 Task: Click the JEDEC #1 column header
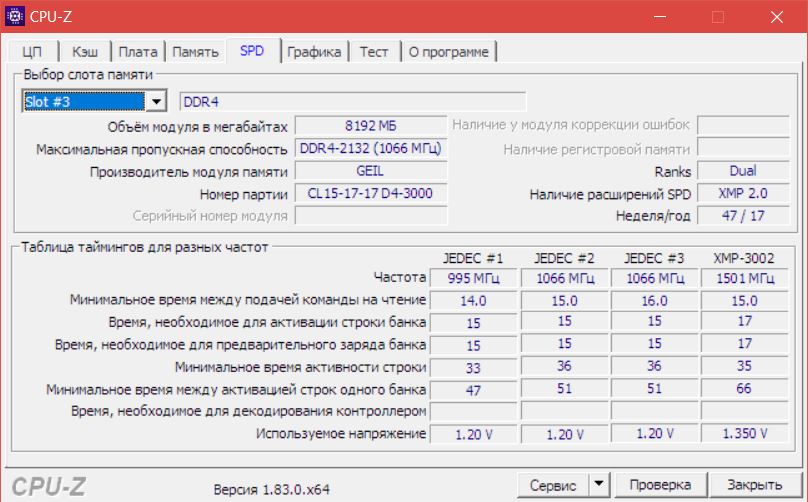tap(473, 258)
